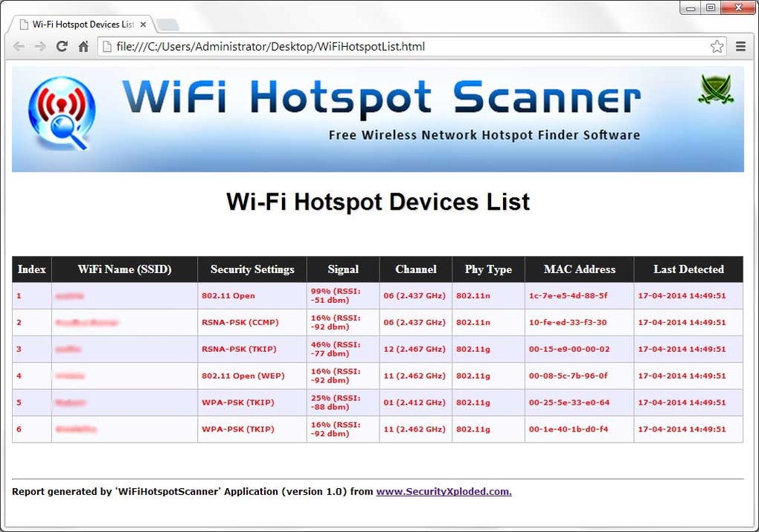Image resolution: width=759 pixels, height=532 pixels.
Task: Close the Wi-Fi Hotspot Devices List tab
Action: tap(143, 25)
